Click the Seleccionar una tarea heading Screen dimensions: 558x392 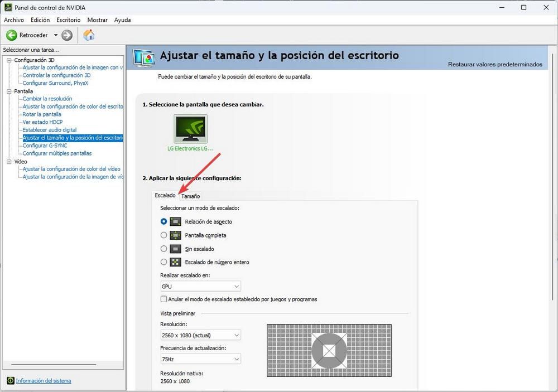(31, 50)
